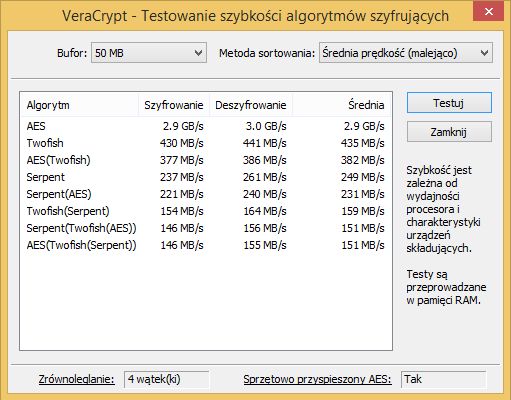
Task: Sort by the Deszyfrowanie column header
Action: (x=251, y=105)
